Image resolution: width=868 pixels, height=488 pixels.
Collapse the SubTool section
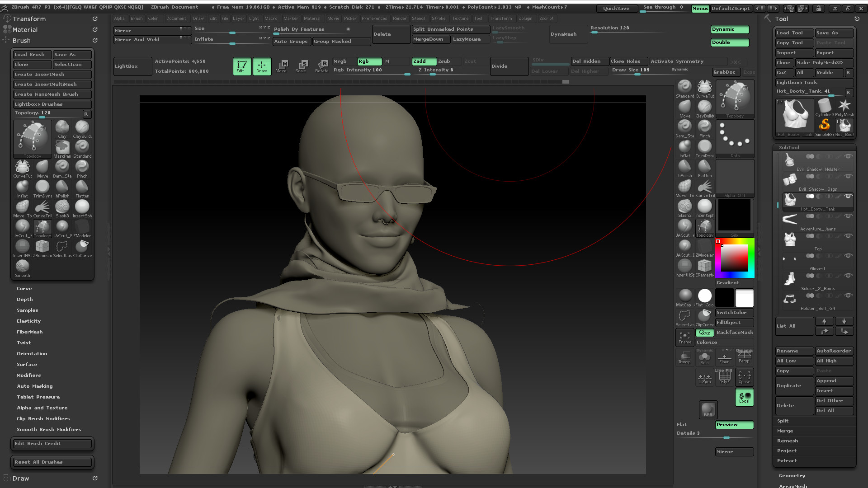pyautogui.click(x=789, y=148)
